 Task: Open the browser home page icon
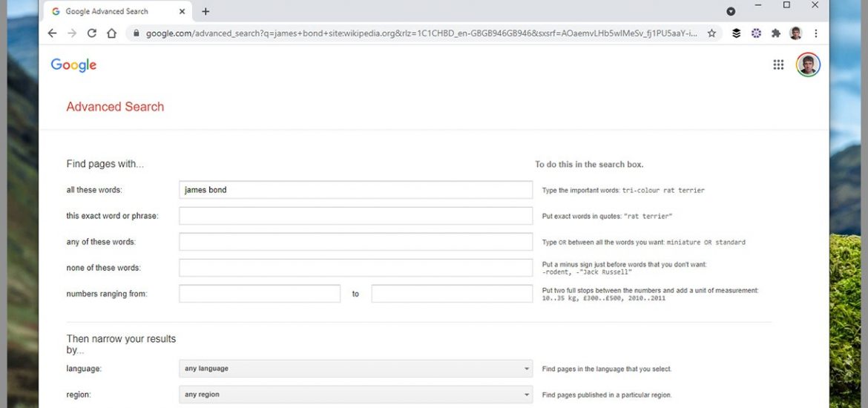click(112, 33)
